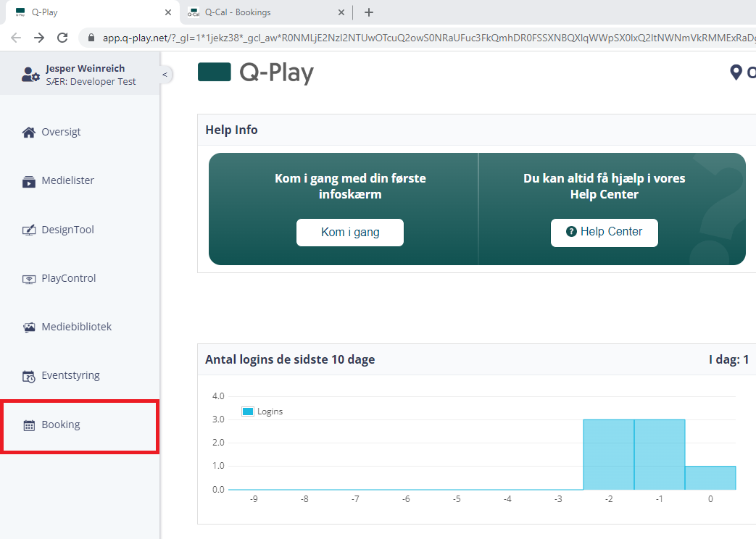
Task: Click the browser back arrow
Action: (x=16, y=38)
